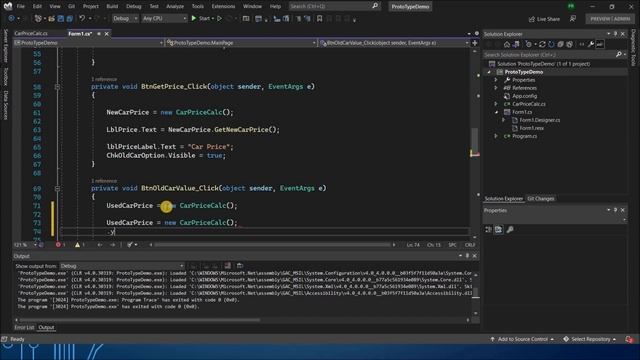Screen dimensions: 640x360
Task: Click the editor horizontal scrollbar
Action: tap(272, 245)
